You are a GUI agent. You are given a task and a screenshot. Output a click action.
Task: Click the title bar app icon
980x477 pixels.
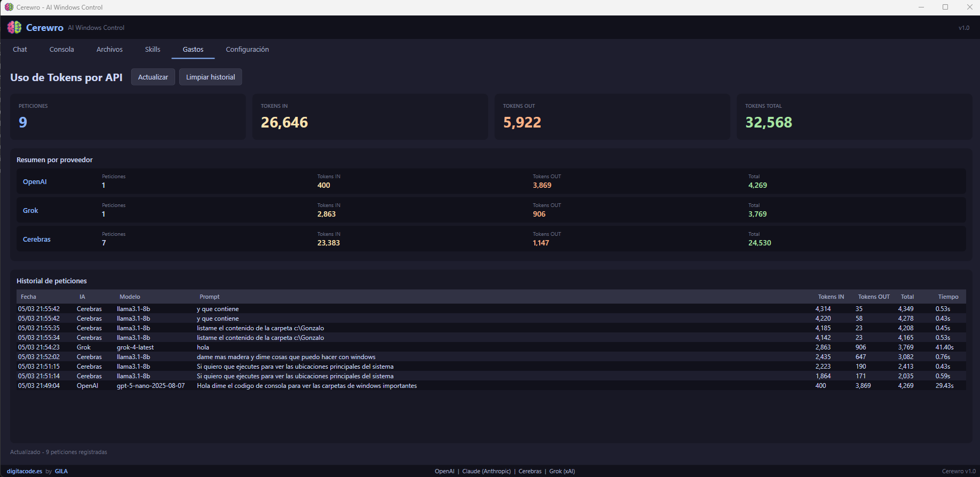tap(9, 7)
